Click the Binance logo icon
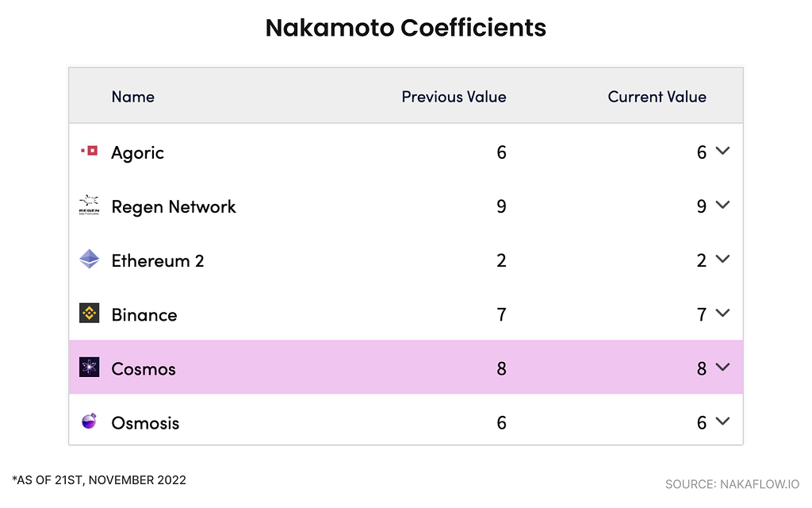 pos(89,313)
